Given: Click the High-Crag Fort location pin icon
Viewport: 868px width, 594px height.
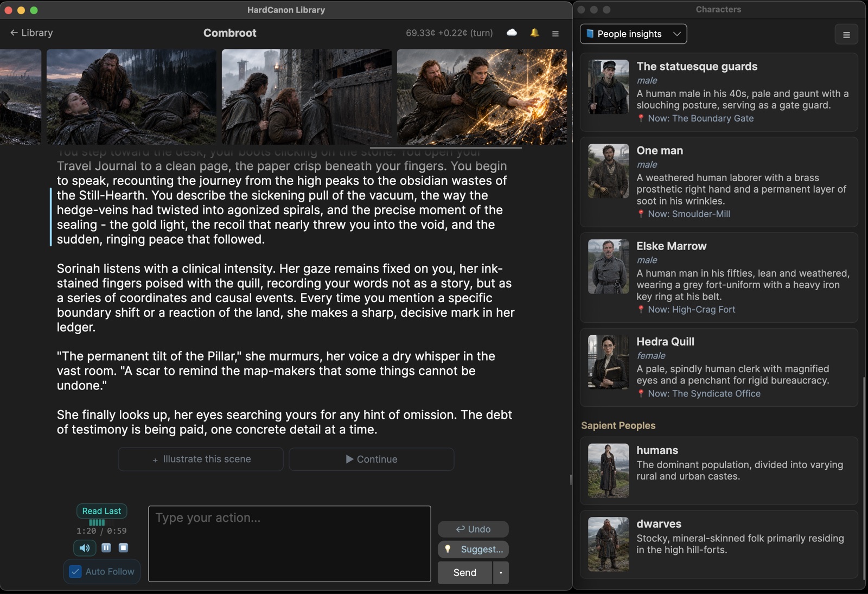Looking at the screenshot, I should 641,309.
